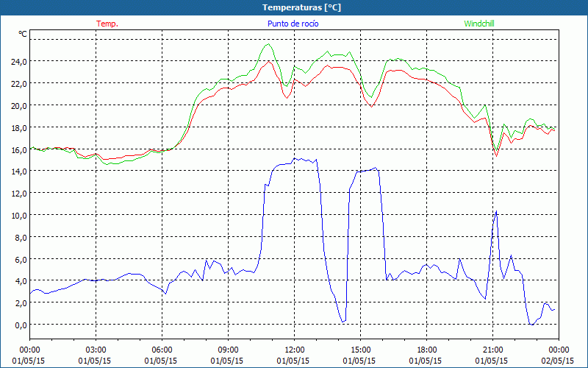Click the 6,0 y-axis value

[x=21, y=260]
